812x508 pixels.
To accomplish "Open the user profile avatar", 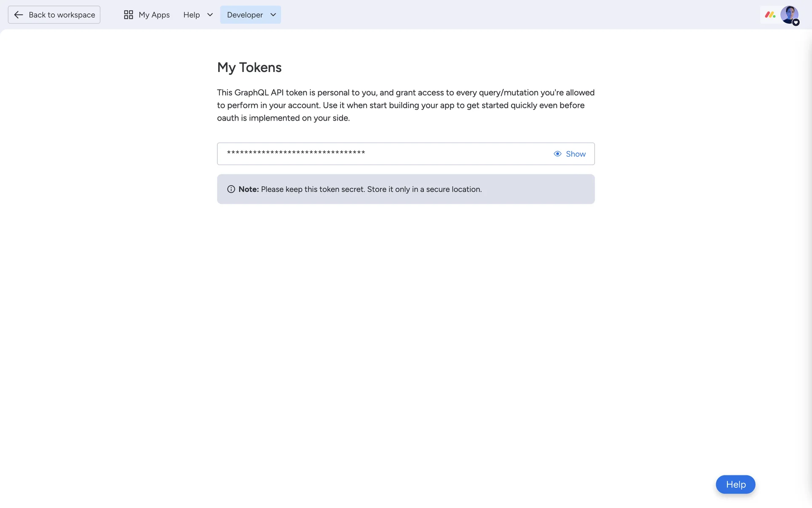I will pos(789,14).
